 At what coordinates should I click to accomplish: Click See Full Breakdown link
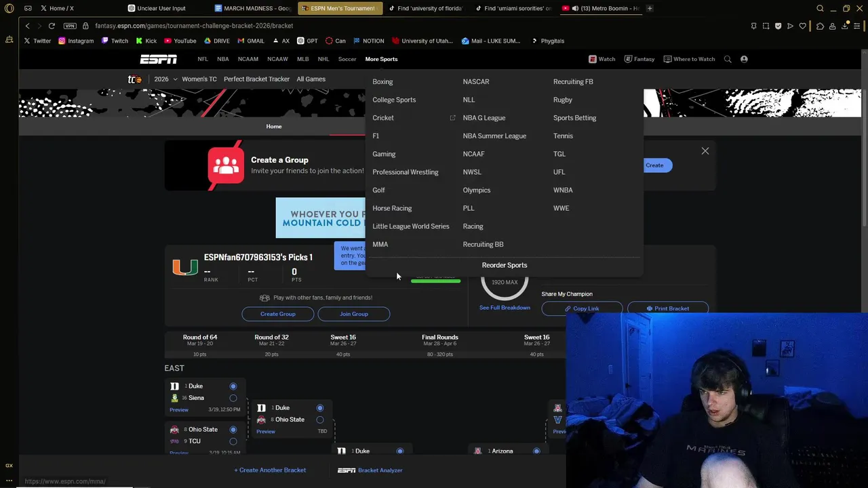[x=505, y=308]
